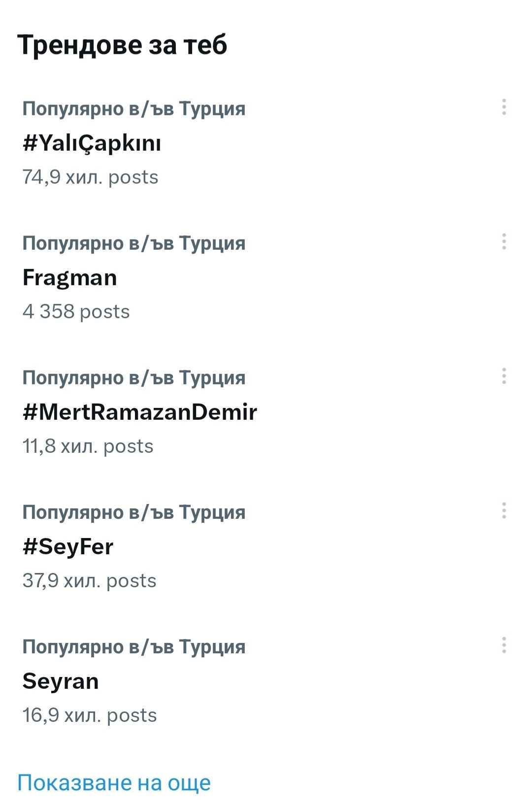Viewport: 532px width, 810px height.
Task: Click more options icon for #MertRamazanDemir
Action: pos(504,376)
